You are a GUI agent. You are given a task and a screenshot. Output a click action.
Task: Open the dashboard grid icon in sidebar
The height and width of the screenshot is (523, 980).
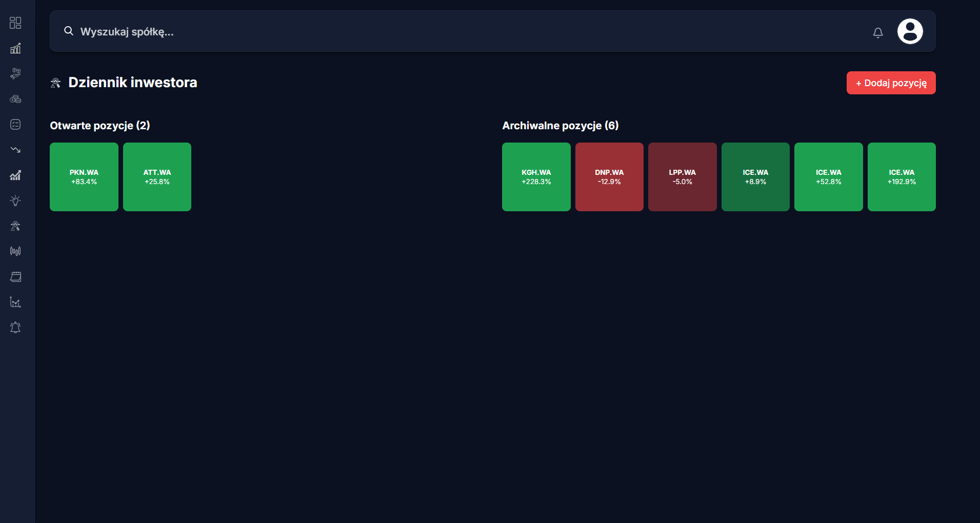coord(15,23)
